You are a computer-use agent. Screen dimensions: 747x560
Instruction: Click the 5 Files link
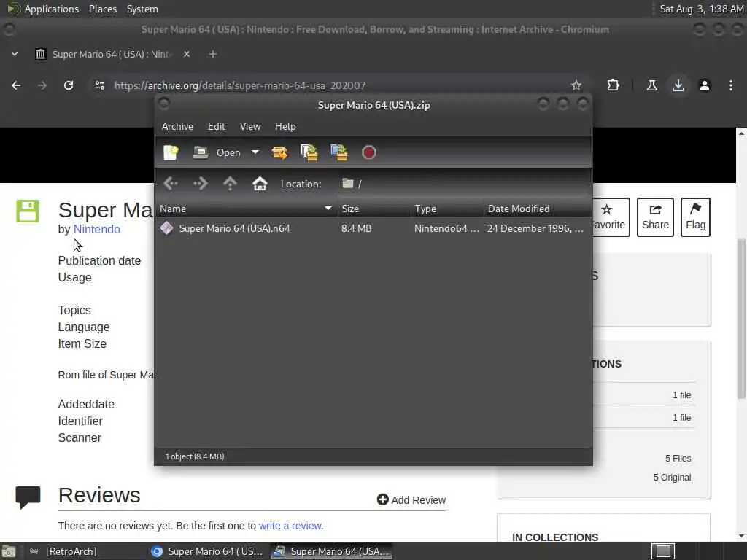tap(678, 459)
